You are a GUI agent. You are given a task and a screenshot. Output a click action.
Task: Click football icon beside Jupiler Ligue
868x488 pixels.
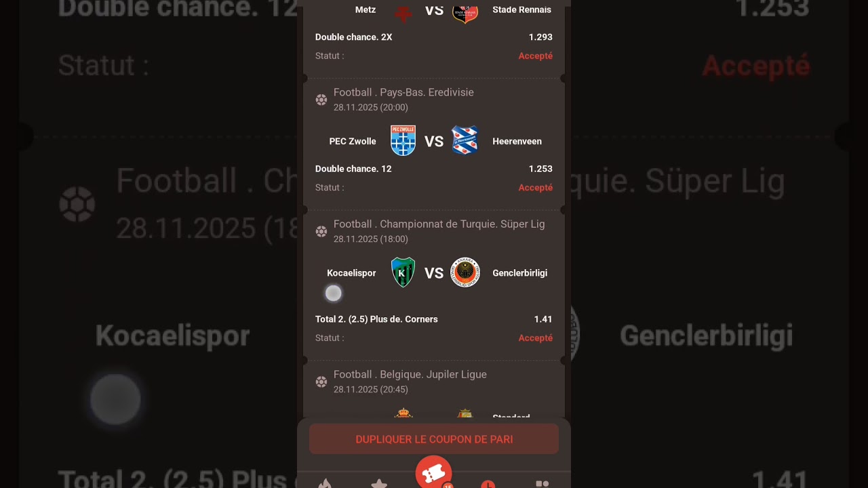[x=321, y=382]
